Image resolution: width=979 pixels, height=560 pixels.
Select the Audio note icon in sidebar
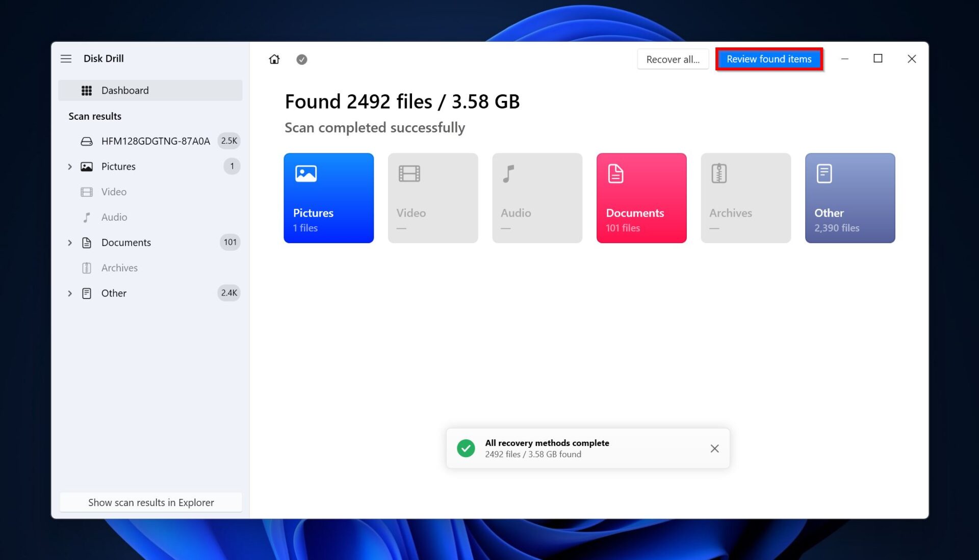(x=87, y=217)
